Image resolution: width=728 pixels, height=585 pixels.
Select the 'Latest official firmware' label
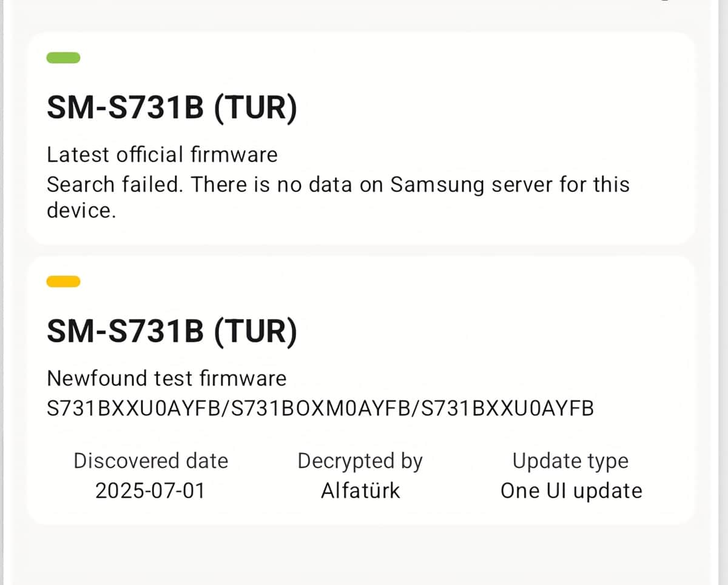tap(162, 155)
